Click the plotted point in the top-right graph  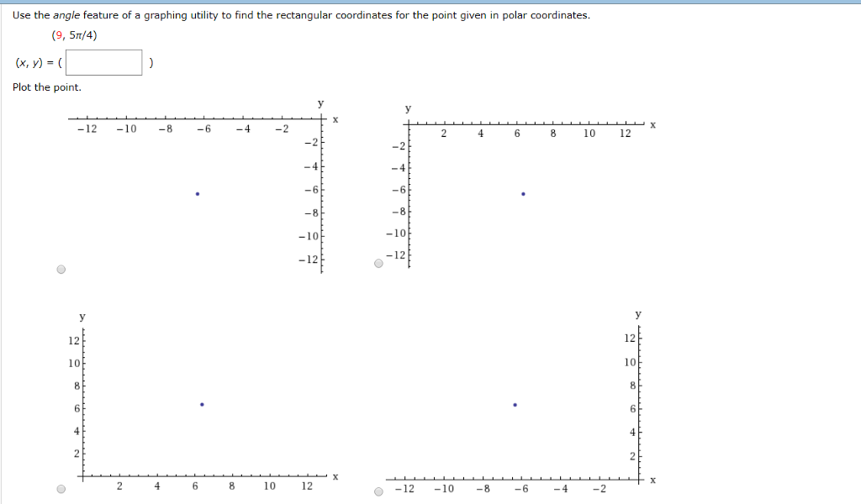point(523,193)
